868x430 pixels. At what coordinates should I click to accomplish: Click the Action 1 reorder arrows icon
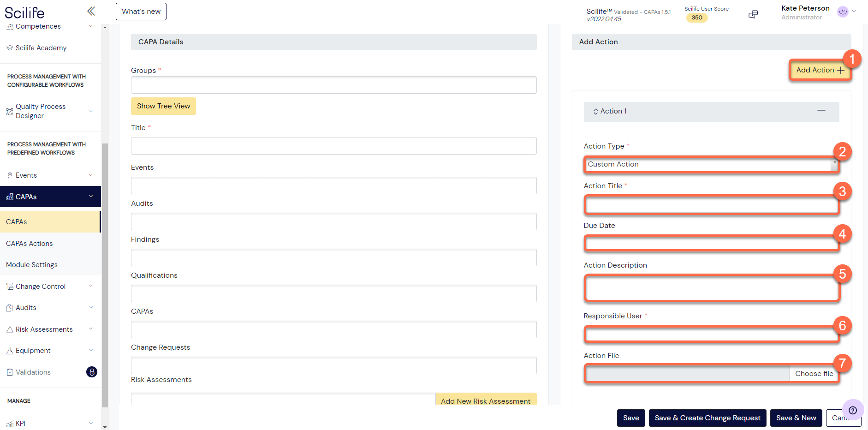(x=595, y=112)
